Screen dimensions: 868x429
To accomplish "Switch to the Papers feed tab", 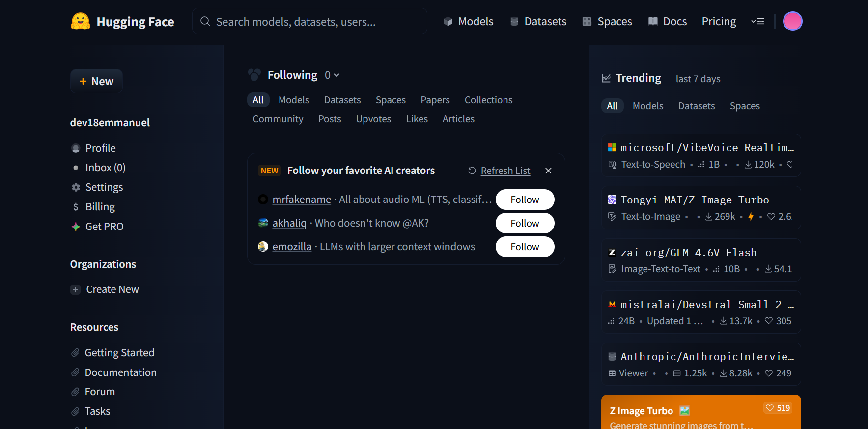I will point(435,100).
